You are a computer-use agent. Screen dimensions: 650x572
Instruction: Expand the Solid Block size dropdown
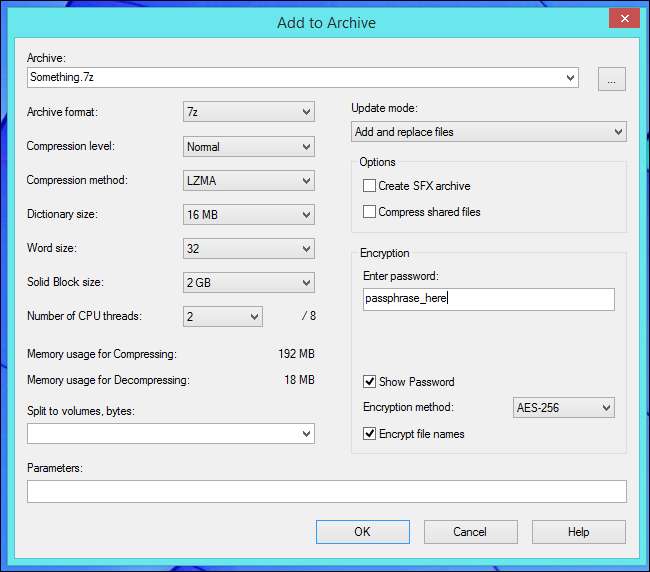click(249, 283)
